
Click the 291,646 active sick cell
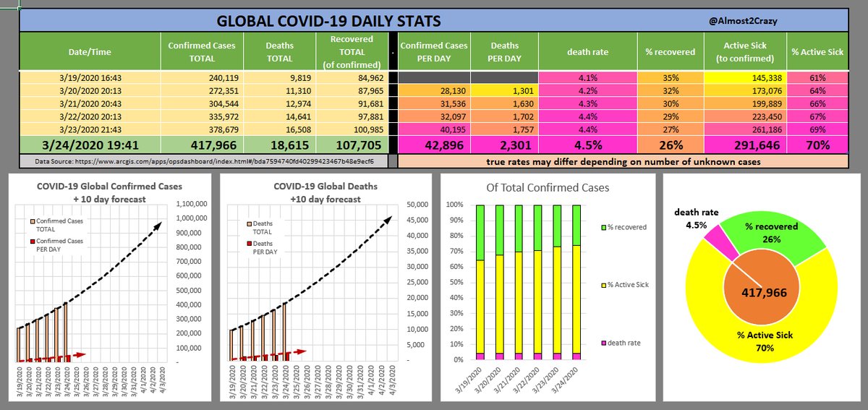coord(746,145)
